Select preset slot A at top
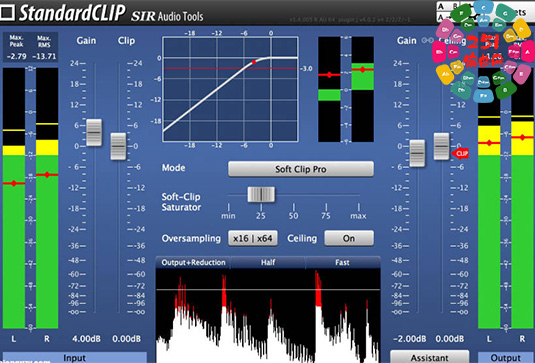Image resolution: width=535 pixels, height=363 pixels. pos(441,6)
